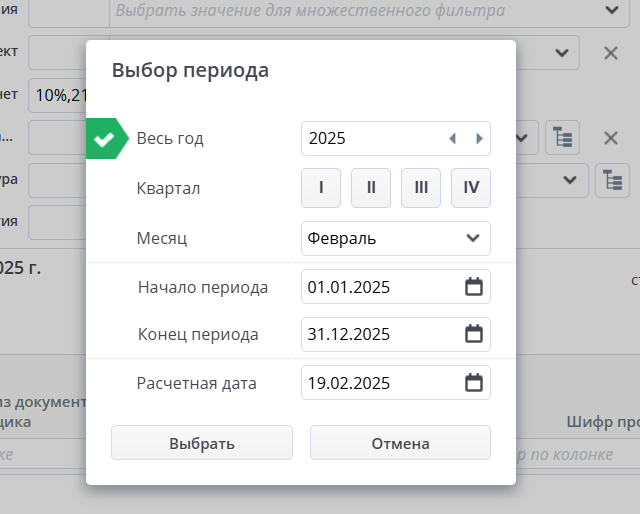Expand the Месяц dropdown
The image size is (640, 514).
[473, 238]
